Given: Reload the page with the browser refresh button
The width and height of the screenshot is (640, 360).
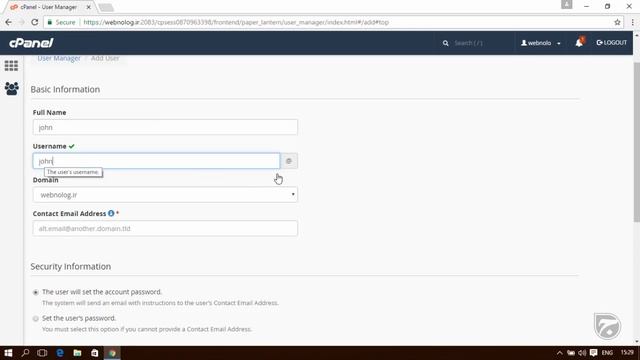Looking at the screenshot, I should (35, 22).
